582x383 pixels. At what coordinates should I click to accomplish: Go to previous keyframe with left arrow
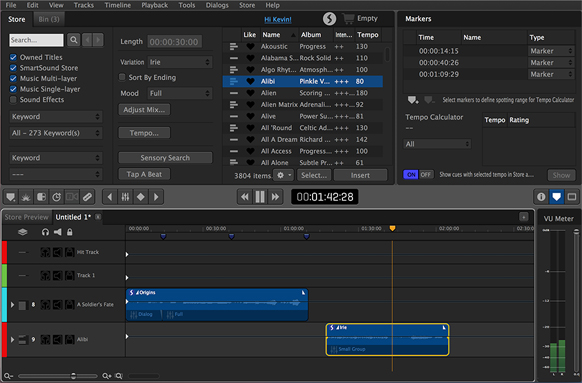[x=110, y=197]
